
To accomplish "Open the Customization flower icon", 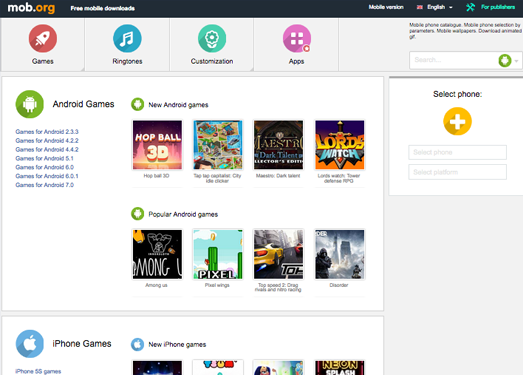I will [x=212, y=38].
